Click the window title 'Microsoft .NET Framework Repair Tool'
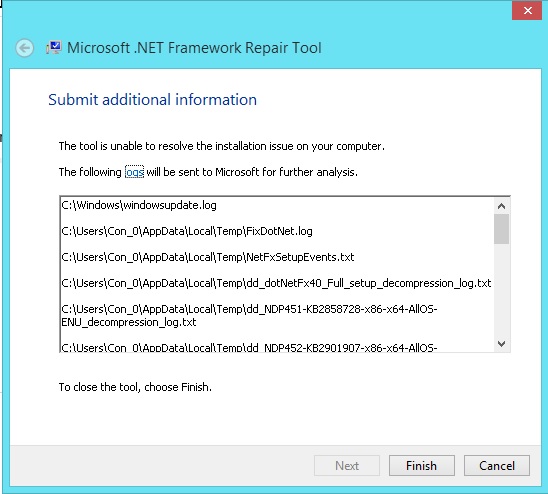Screen dimensions: 548x494 [194, 48]
